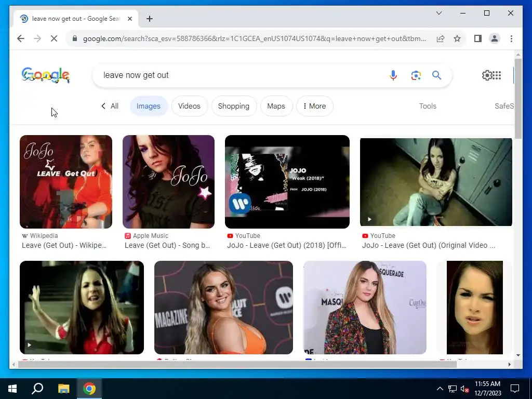The height and width of the screenshot is (399, 532).
Task: Click the browser forward arrow
Action: [37, 38]
